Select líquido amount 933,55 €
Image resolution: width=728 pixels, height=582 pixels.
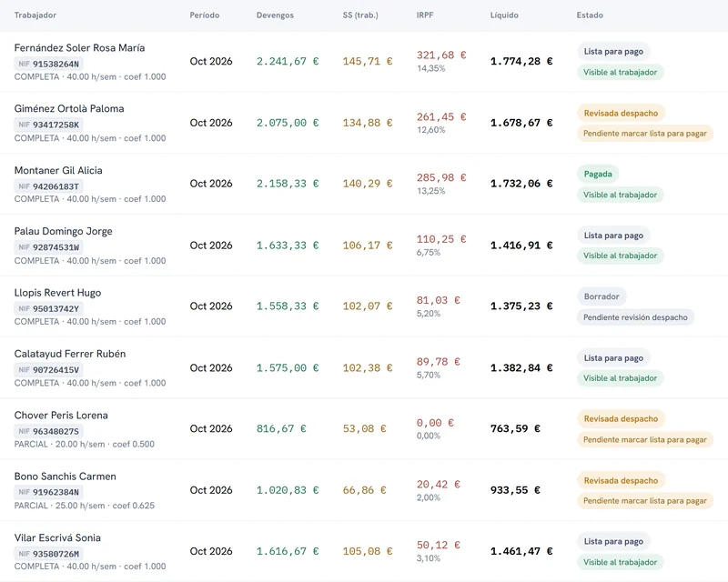(x=515, y=490)
